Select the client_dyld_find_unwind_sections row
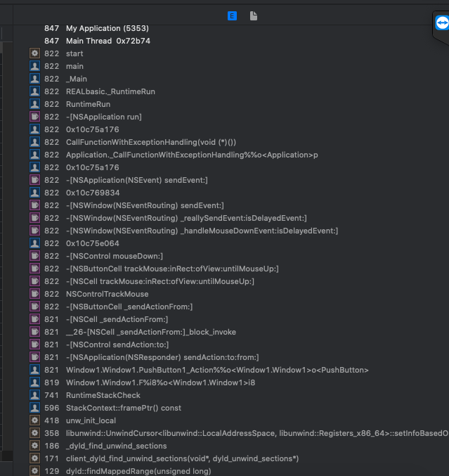 182,458
